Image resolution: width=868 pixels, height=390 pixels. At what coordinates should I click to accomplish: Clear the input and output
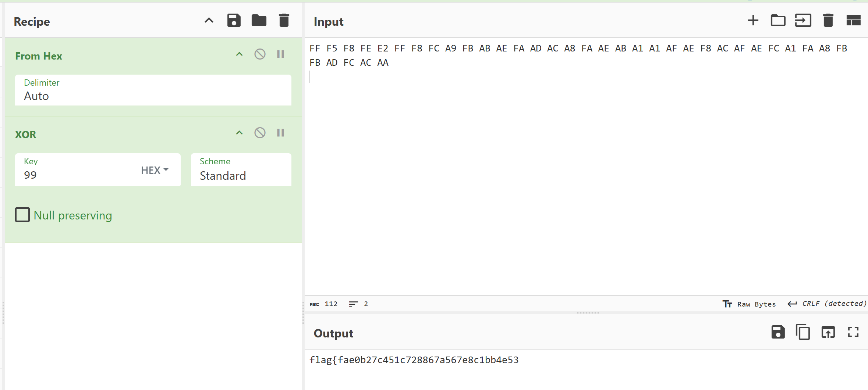tap(828, 21)
